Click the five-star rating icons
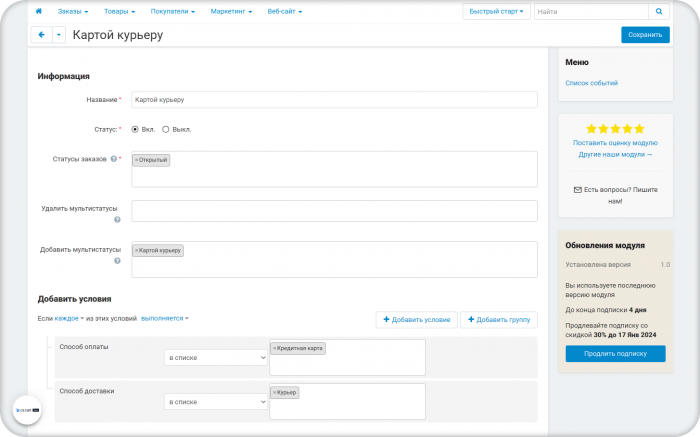The width and height of the screenshot is (700, 437). (x=615, y=129)
